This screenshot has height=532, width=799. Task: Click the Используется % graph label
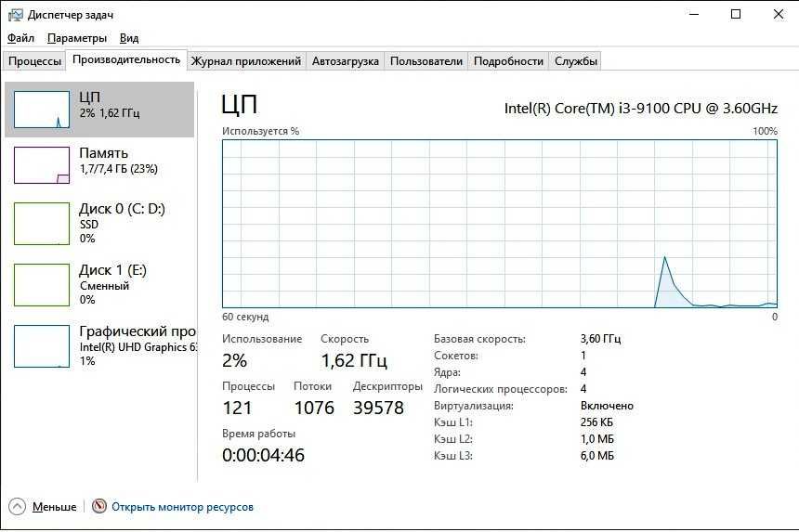pos(260,131)
